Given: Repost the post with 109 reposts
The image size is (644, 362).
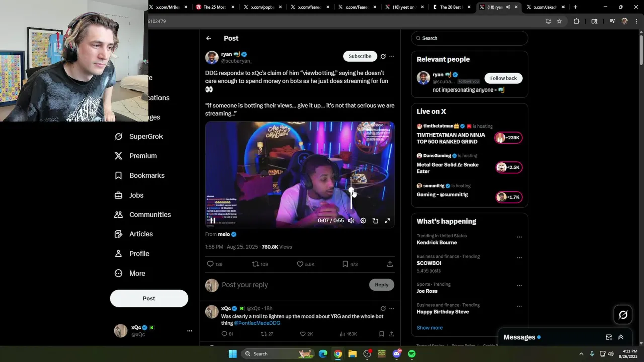Looking at the screenshot, I should coord(260,264).
